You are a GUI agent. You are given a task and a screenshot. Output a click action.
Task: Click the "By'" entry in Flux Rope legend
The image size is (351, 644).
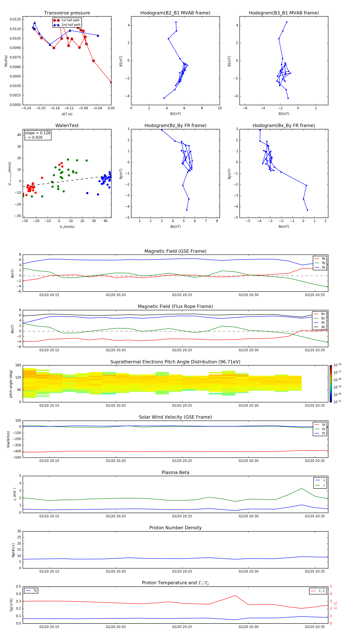pos(320,318)
